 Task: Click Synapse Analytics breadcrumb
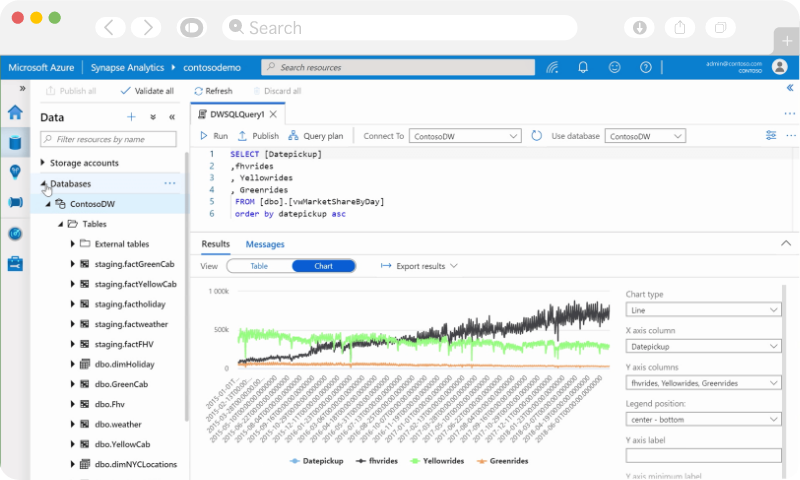128,67
